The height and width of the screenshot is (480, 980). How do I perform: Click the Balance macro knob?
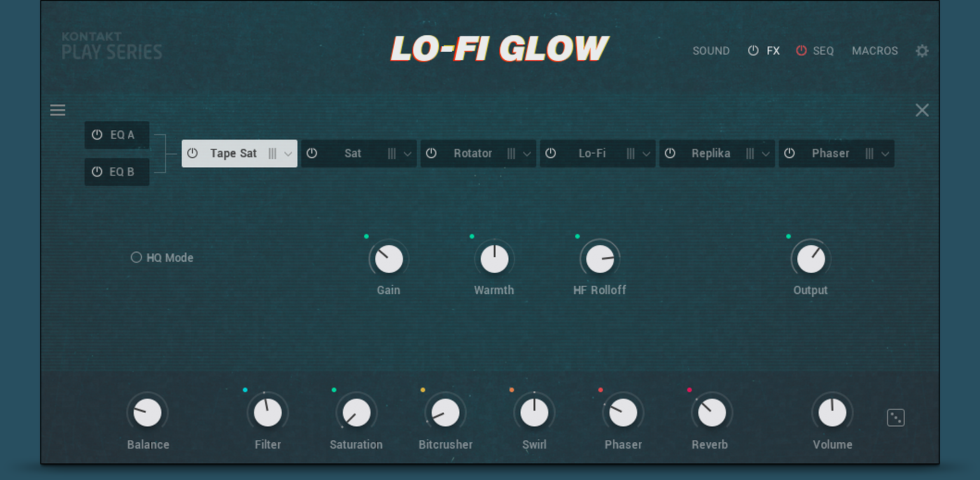click(147, 413)
